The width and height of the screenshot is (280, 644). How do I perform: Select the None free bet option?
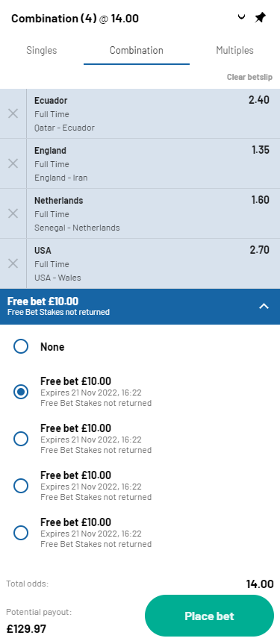[21, 347]
